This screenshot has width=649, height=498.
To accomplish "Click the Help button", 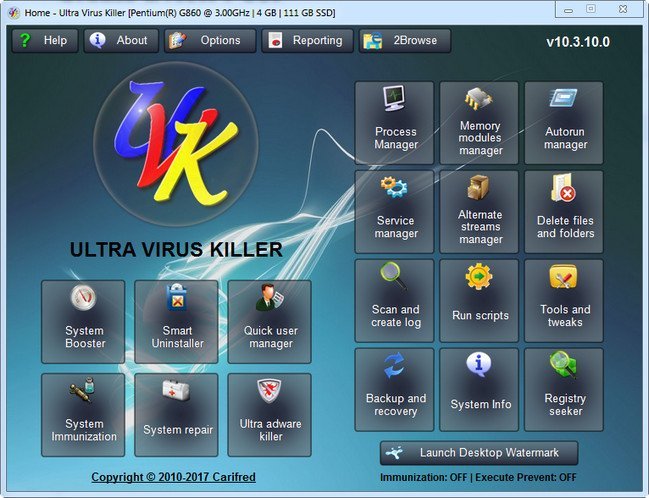I will pos(45,41).
